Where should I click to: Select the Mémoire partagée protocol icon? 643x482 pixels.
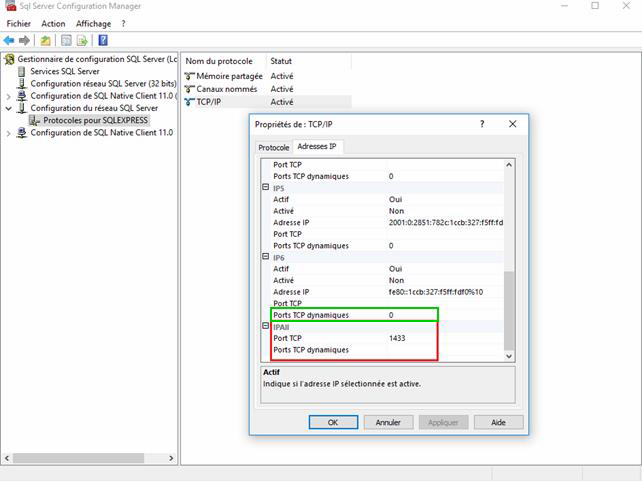tap(190, 76)
